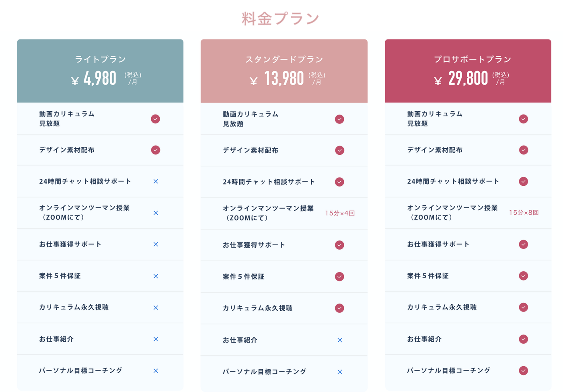The image size is (563, 392).
Task: Click オンラインマンツーマン授業 row in ライトプラン
Action: pyautogui.click(x=100, y=213)
